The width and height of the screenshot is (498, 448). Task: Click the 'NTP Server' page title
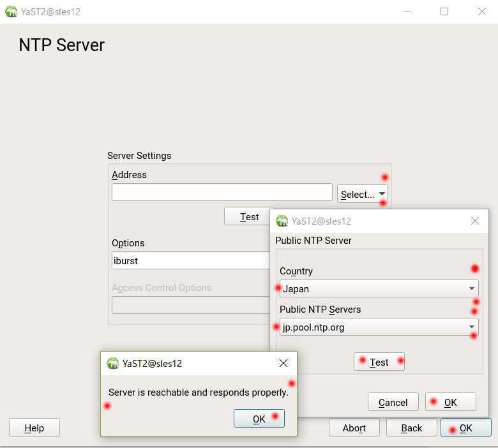tap(62, 45)
